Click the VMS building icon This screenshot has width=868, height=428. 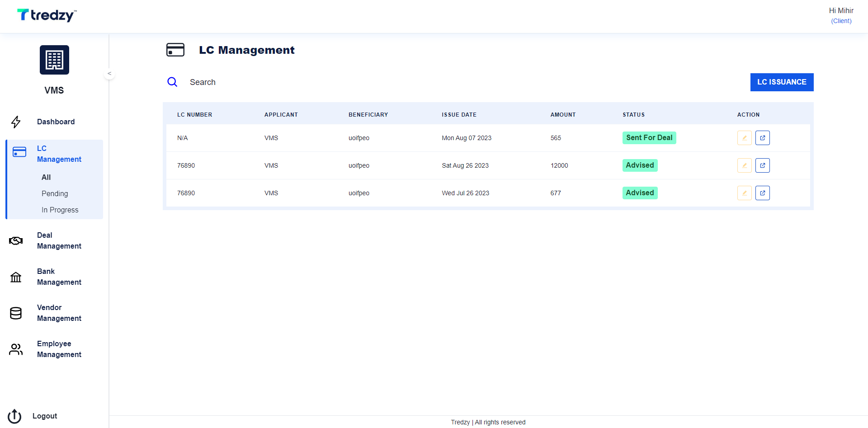coord(54,60)
